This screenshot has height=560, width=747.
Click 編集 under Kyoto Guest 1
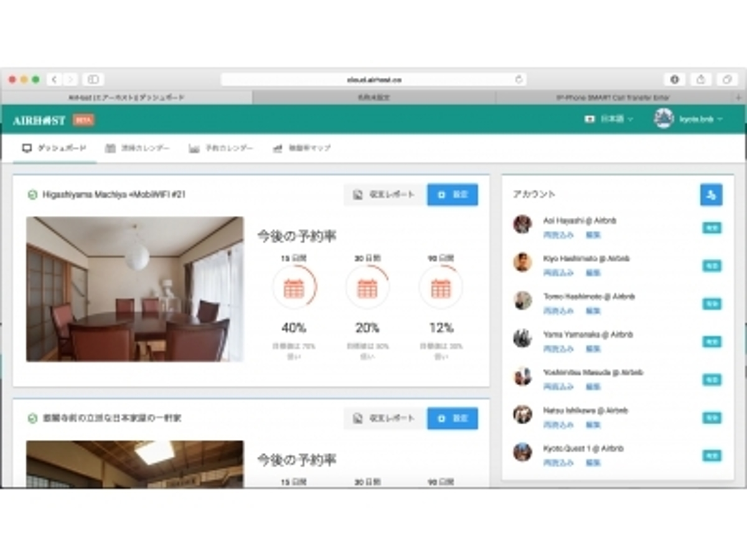click(593, 463)
